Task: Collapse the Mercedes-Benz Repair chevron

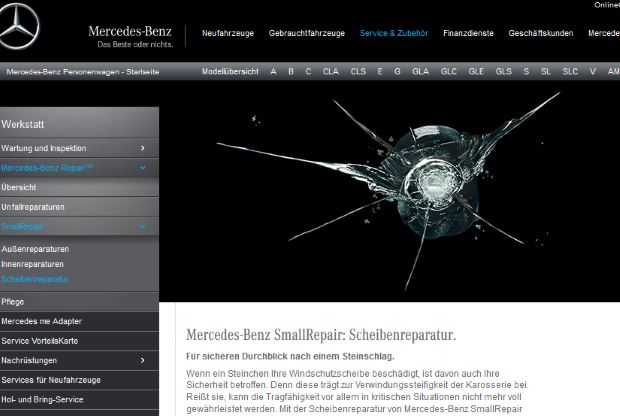Action: click(x=143, y=168)
